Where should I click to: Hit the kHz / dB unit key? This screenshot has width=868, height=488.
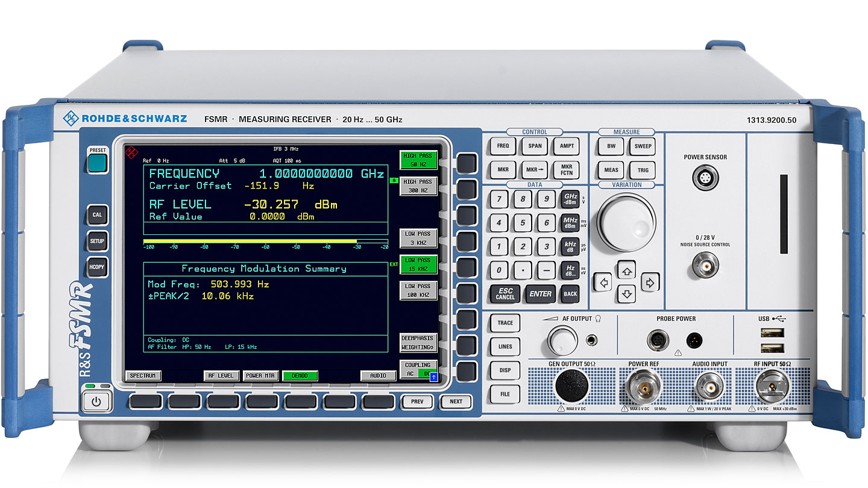(x=570, y=246)
